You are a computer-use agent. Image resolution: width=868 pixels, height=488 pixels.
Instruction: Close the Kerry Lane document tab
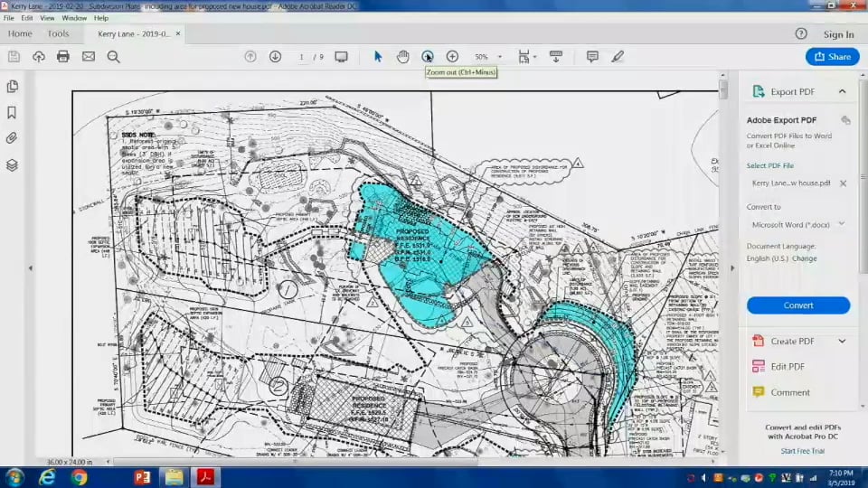[178, 33]
